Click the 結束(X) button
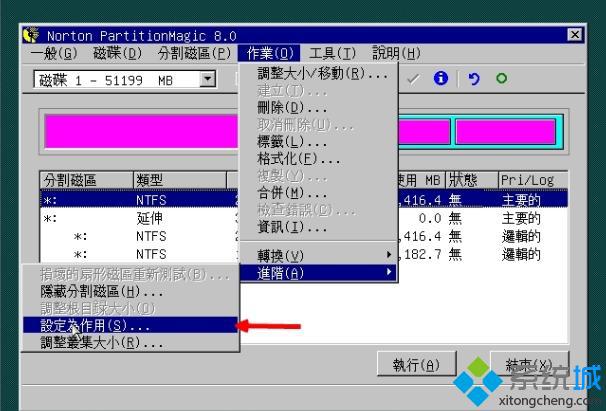 (529, 364)
